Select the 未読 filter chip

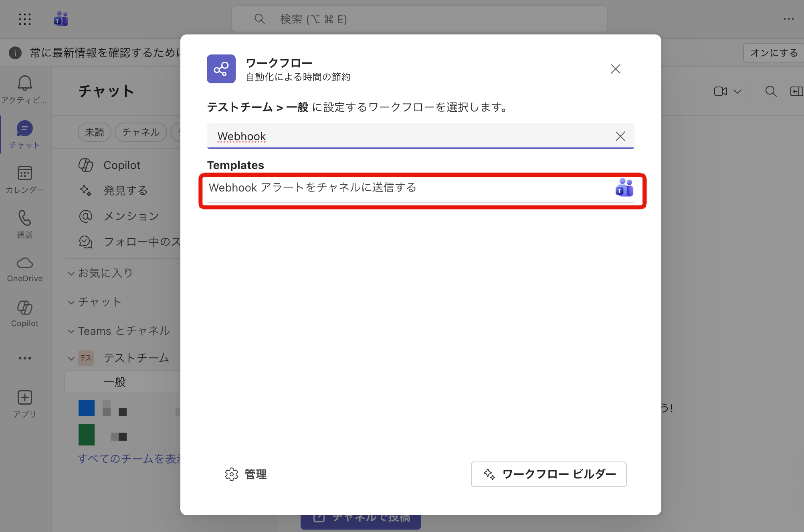(94, 132)
